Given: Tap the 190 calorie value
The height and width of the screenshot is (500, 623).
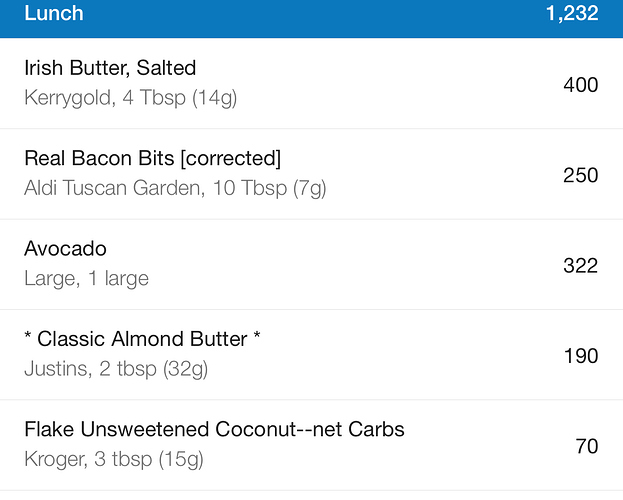Looking at the screenshot, I should click(x=581, y=356).
